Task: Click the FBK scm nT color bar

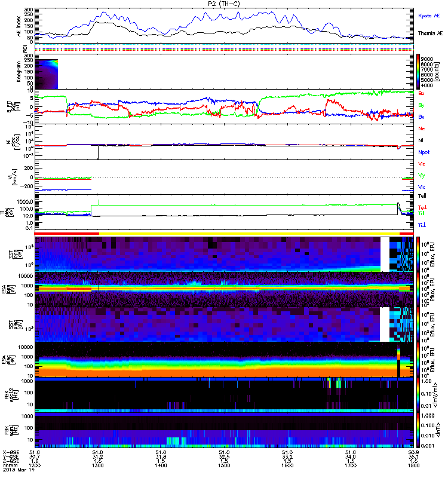Action: 418,430
